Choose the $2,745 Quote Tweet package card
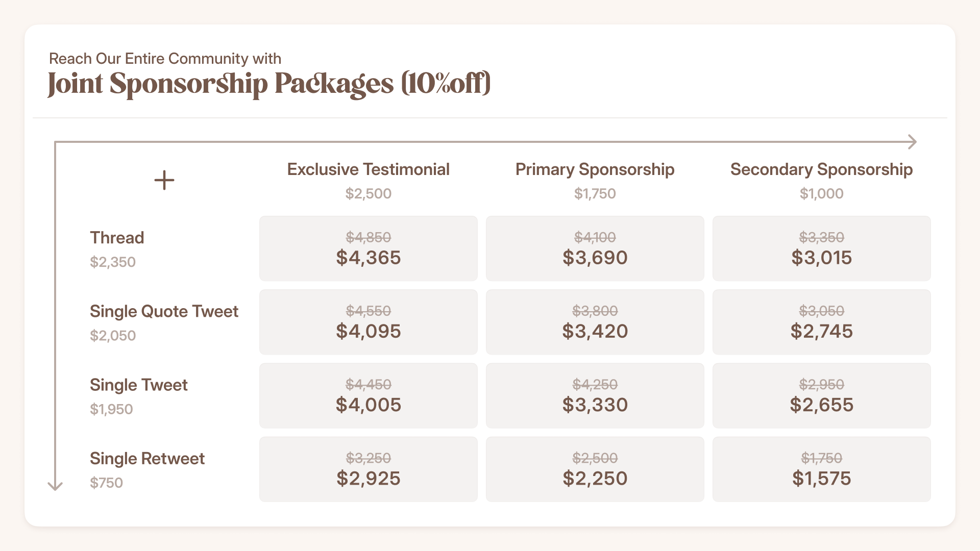This screenshot has height=551, width=980. point(821,322)
